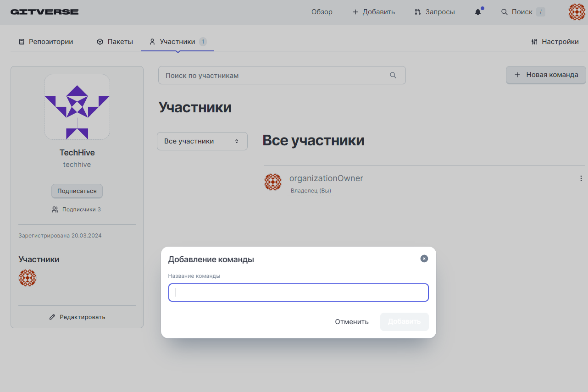Click the organizationOwner avatar in the members list
The height and width of the screenshot is (392, 588).
[x=273, y=182]
